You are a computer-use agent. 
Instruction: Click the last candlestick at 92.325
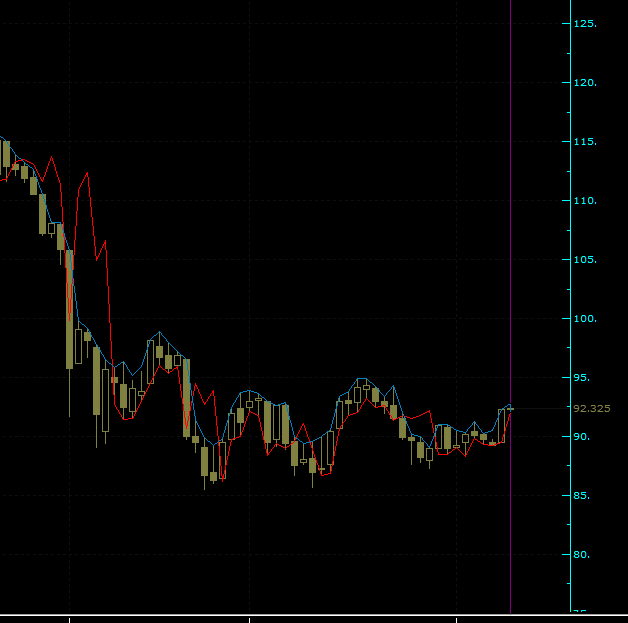[510, 409]
